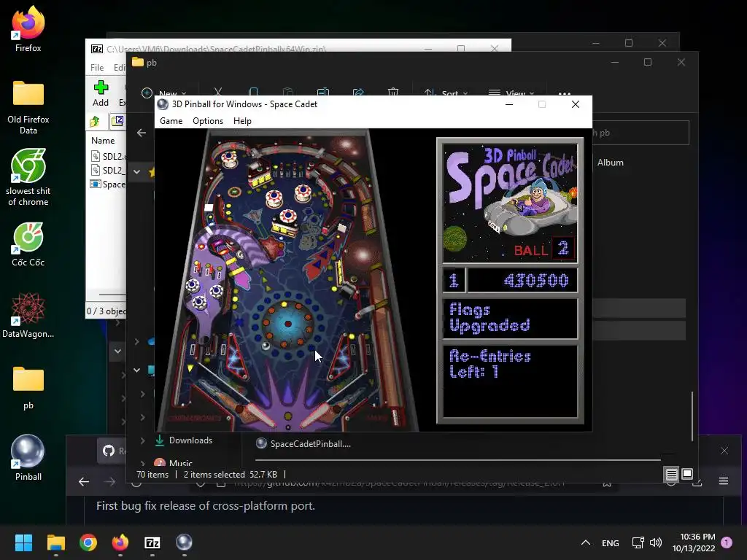Click the Explorer back arrow
Viewport: 747px width, 560px height.
[142, 133]
